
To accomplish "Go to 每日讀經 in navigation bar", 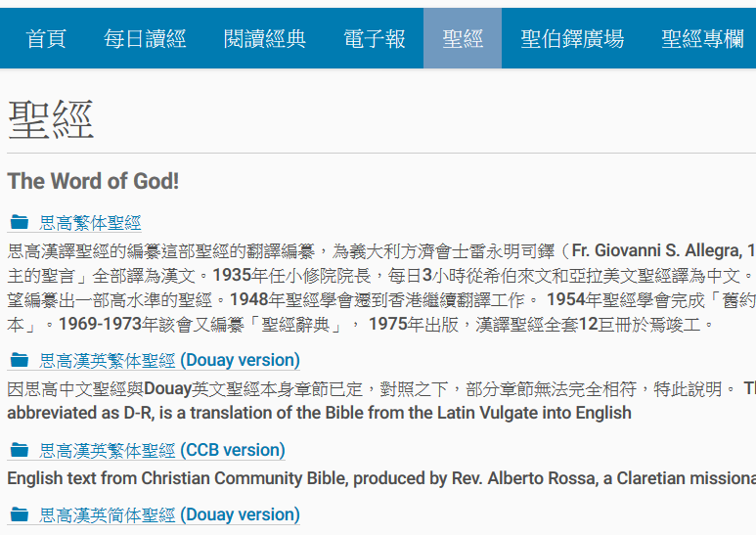I will pos(145,38).
